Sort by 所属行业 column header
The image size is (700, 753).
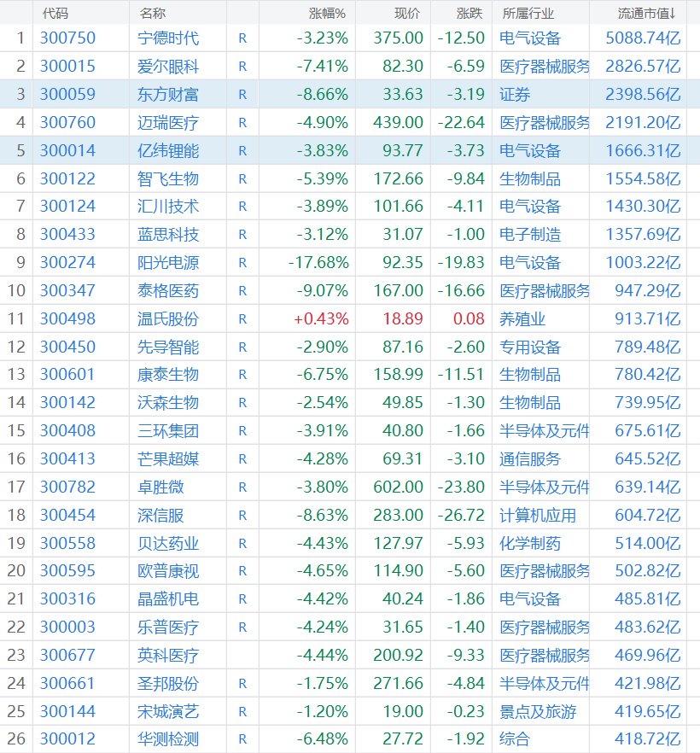click(x=528, y=14)
